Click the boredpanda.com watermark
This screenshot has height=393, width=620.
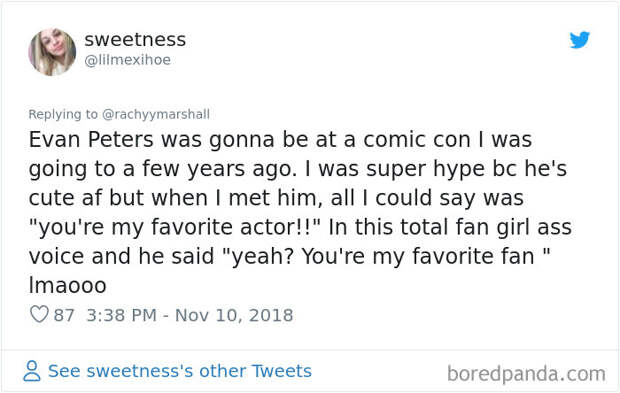pyautogui.click(x=526, y=374)
